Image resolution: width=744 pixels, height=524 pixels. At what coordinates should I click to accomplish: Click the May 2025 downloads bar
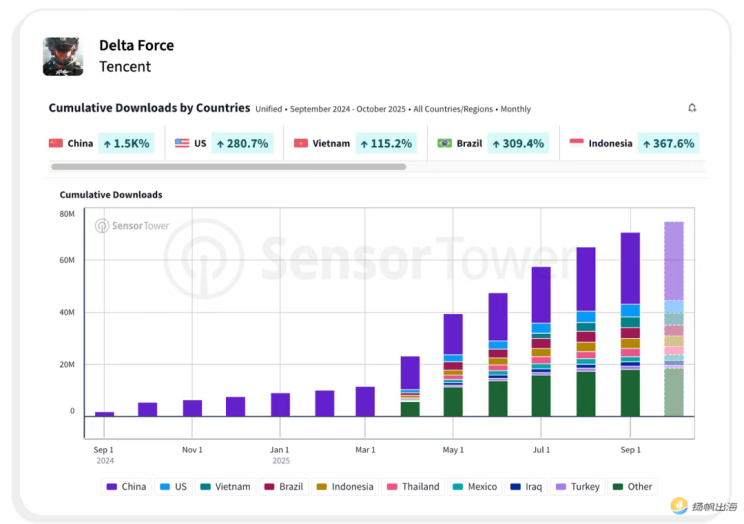[453, 365]
